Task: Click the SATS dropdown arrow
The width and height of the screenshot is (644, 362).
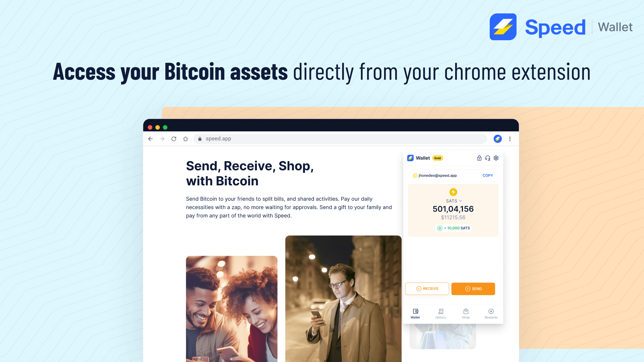Action: click(459, 201)
